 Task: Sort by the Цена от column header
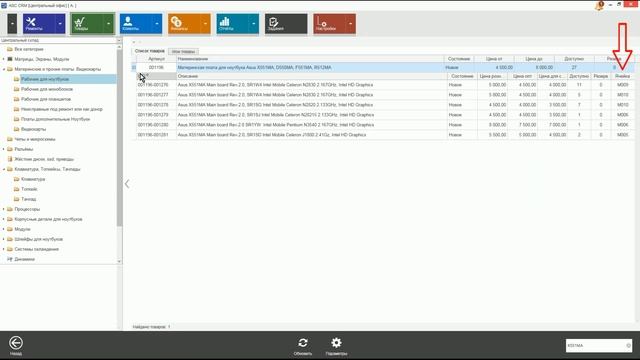tap(494, 59)
